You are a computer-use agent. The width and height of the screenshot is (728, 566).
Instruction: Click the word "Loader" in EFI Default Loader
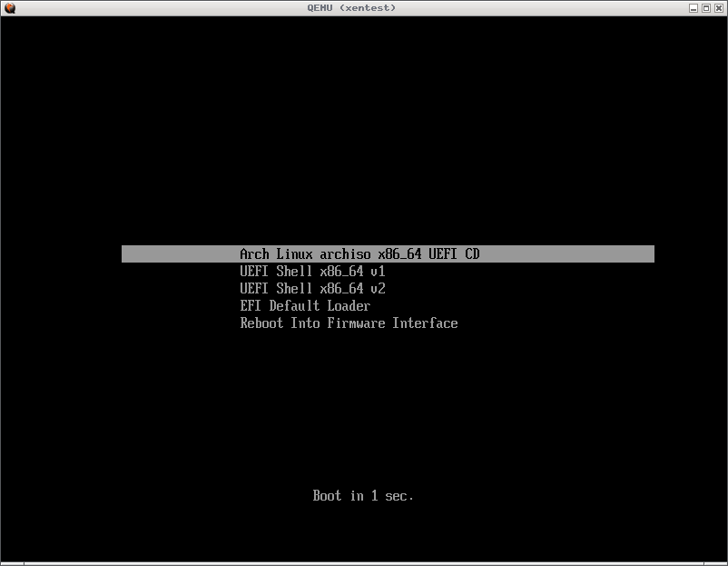point(349,306)
